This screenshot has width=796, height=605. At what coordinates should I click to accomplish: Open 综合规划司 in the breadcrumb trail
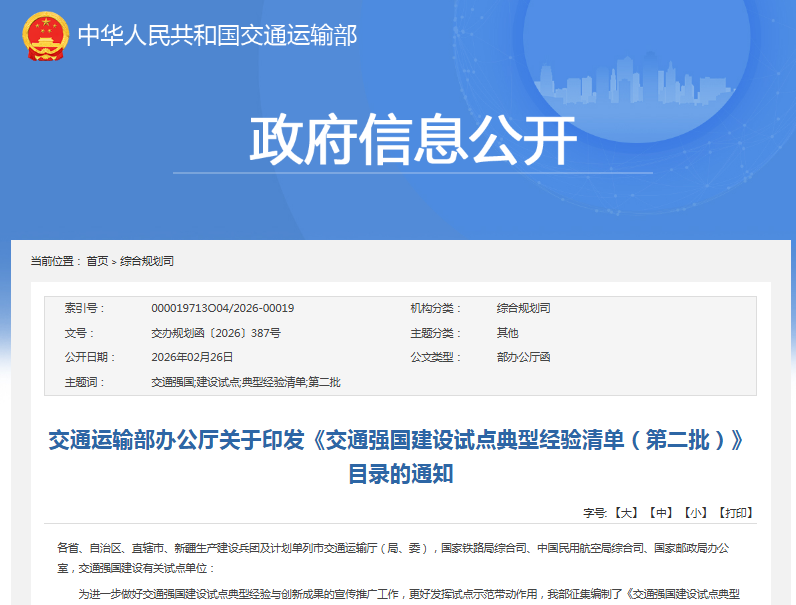[x=147, y=261]
